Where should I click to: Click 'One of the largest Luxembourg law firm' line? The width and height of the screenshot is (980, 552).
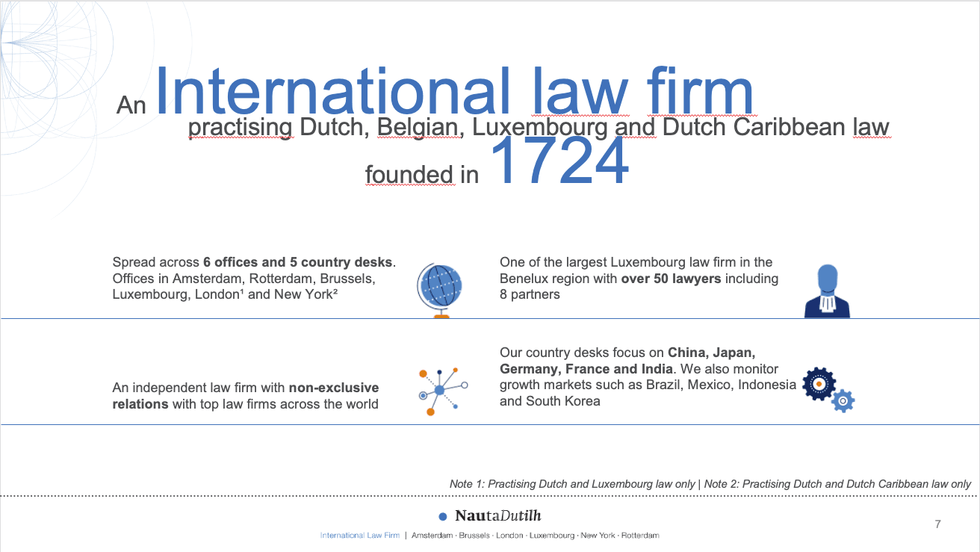click(636, 262)
